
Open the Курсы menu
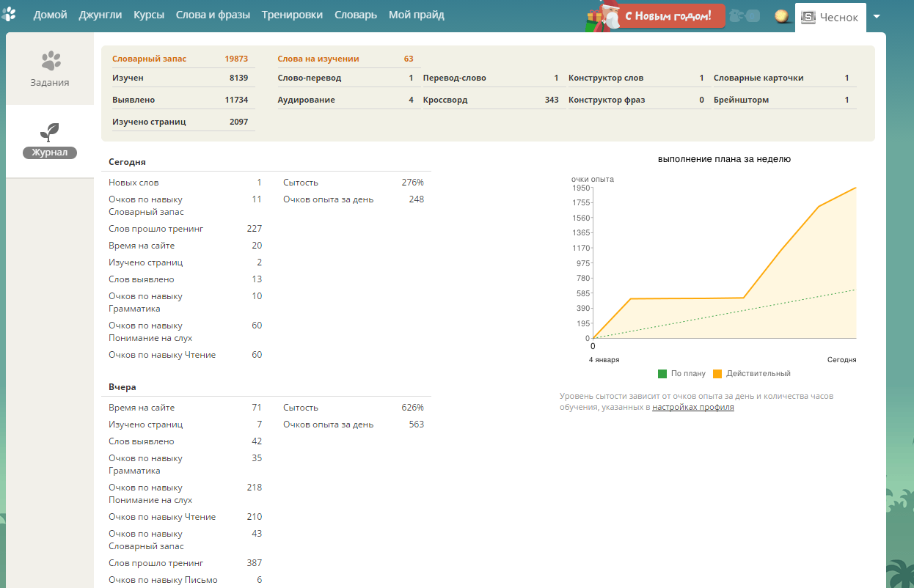(149, 15)
